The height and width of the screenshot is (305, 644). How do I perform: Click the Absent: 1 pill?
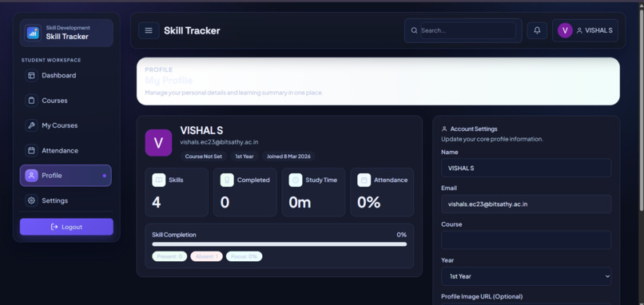point(207,256)
